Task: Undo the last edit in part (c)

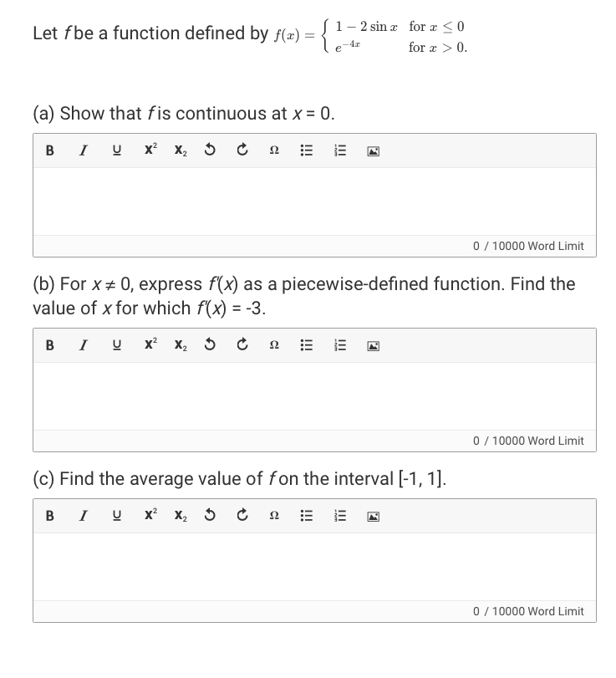Action: pyautogui.click(x=209, y=516)
